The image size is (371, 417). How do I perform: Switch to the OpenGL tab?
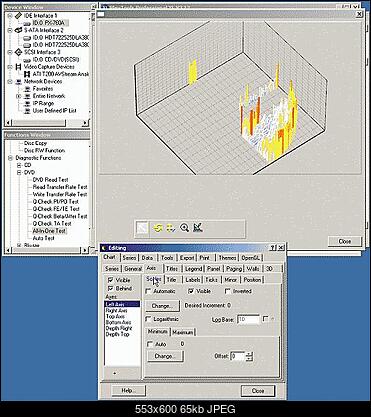(251, 258)
